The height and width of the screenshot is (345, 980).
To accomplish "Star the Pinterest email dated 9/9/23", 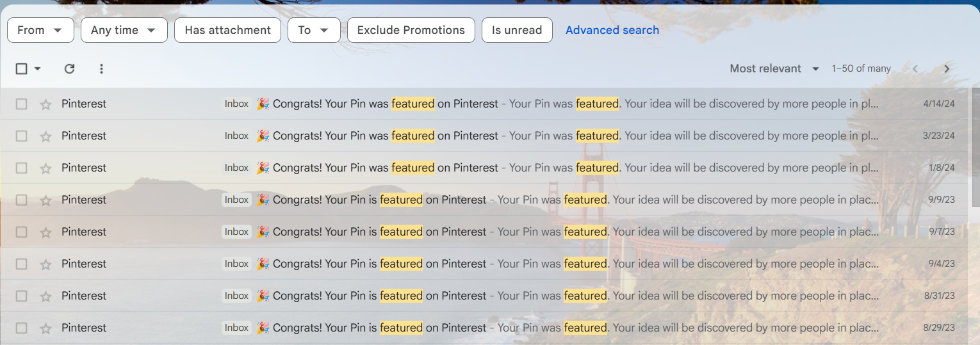I will (45, 200).
